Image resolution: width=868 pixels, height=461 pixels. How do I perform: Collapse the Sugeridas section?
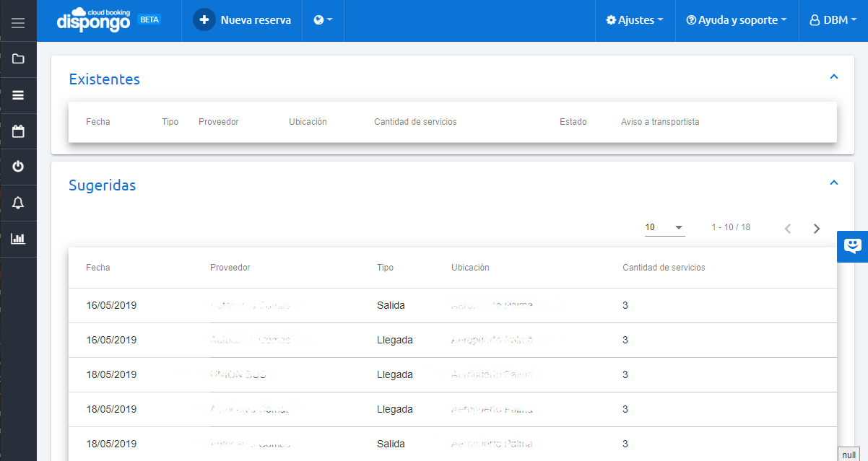click(834, 183)
